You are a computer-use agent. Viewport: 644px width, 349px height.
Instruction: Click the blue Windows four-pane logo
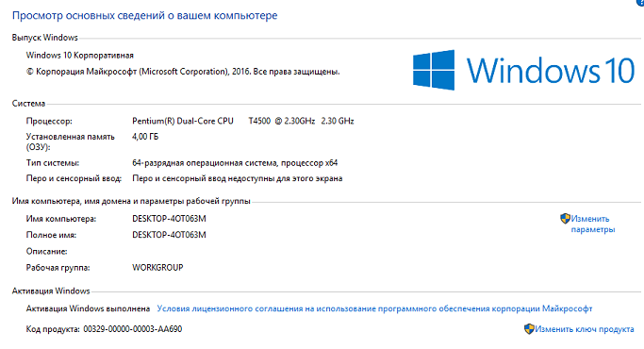434,70
